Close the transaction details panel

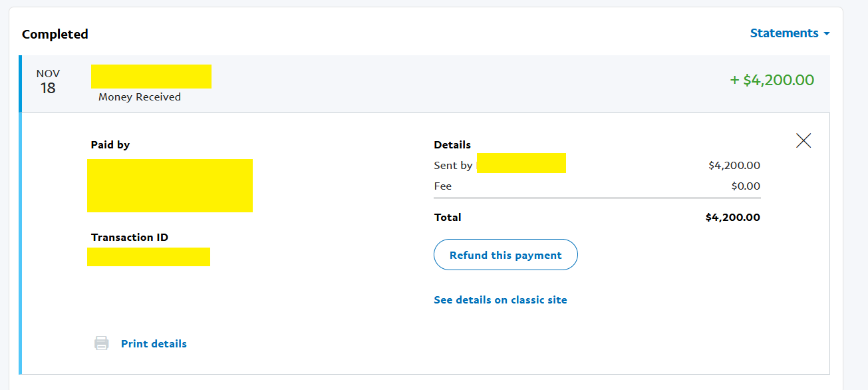click(803, 140)
